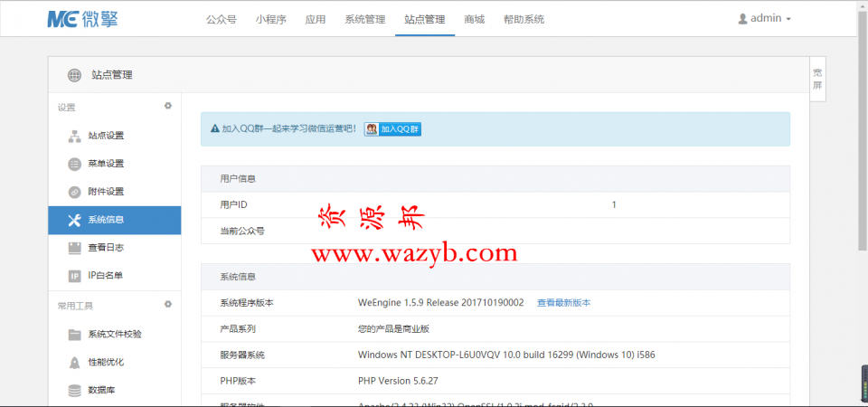Click the 用户信息 panel header
Viewport: 868px width, 407px height.
point(495,179)
